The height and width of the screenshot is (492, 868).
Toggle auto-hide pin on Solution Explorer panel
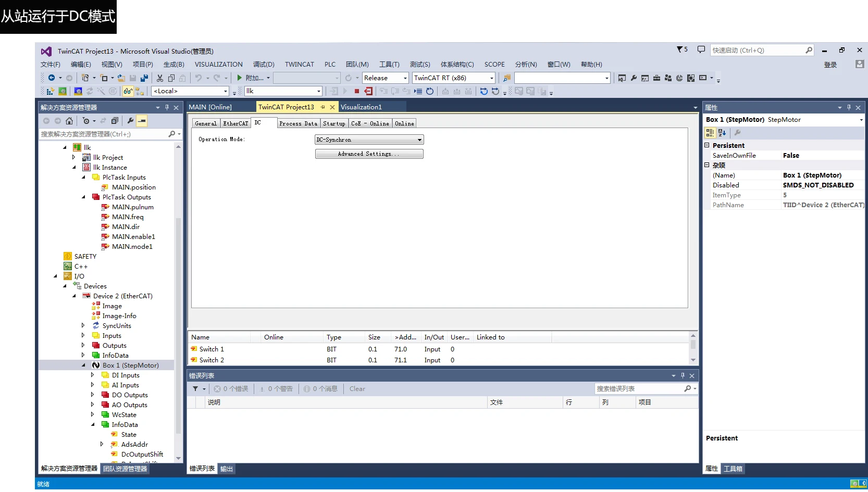tap(167, 107)
